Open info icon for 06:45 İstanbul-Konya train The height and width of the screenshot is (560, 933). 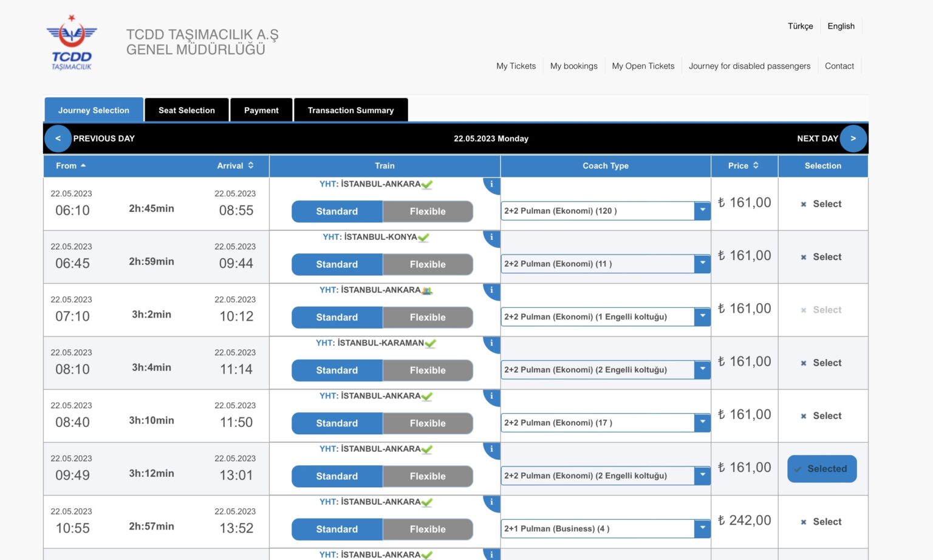(492, 237)
